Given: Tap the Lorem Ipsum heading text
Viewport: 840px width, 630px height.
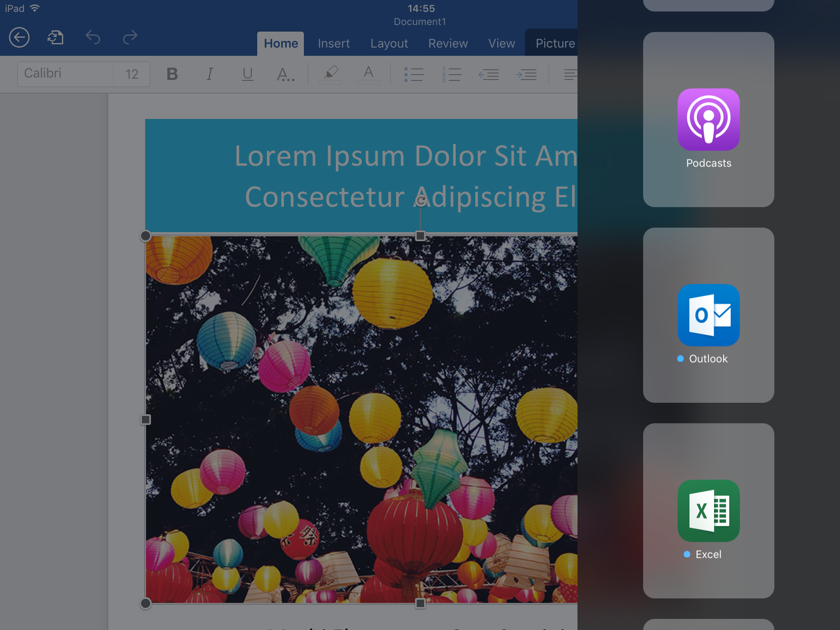Looking at the screenshot, I should pyautogui.click(x=406, y=176).
